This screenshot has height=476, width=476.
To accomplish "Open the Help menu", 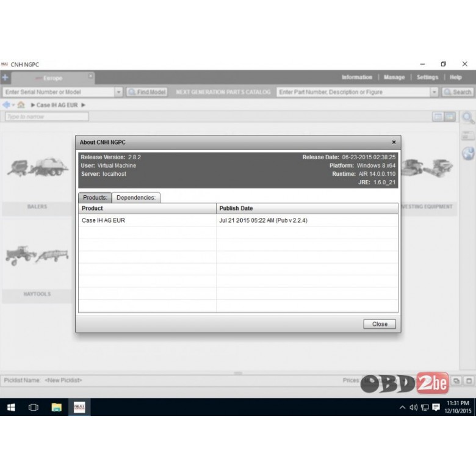I will [x=455, y=77].
